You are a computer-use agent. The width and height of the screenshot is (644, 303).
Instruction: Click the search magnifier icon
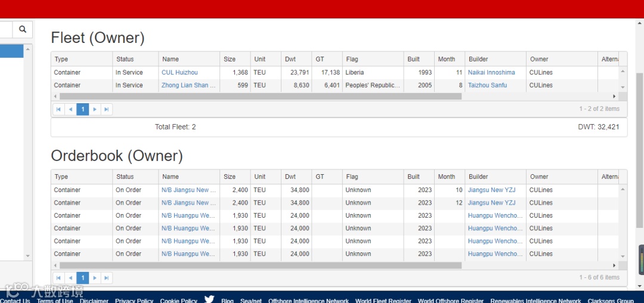point(23,29)
